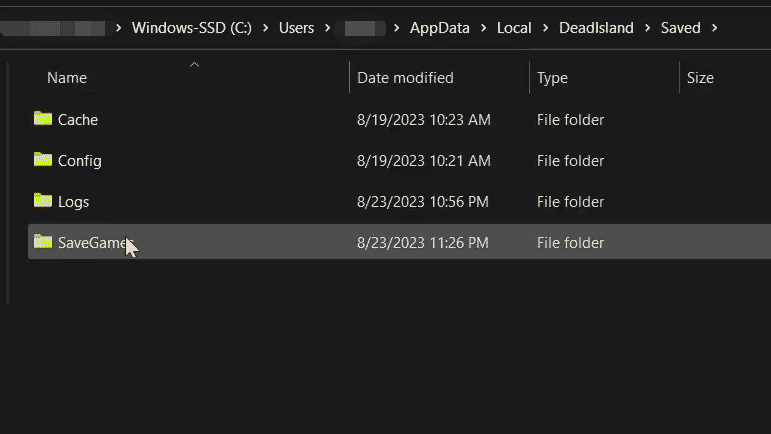
Task: Click File folder type in Cache row
Action: (570, 119)
